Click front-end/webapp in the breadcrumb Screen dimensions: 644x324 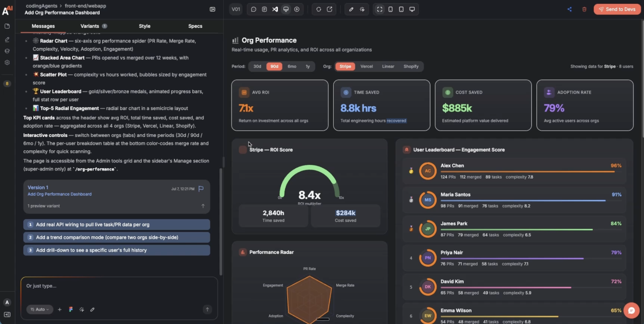pos(85,6)
